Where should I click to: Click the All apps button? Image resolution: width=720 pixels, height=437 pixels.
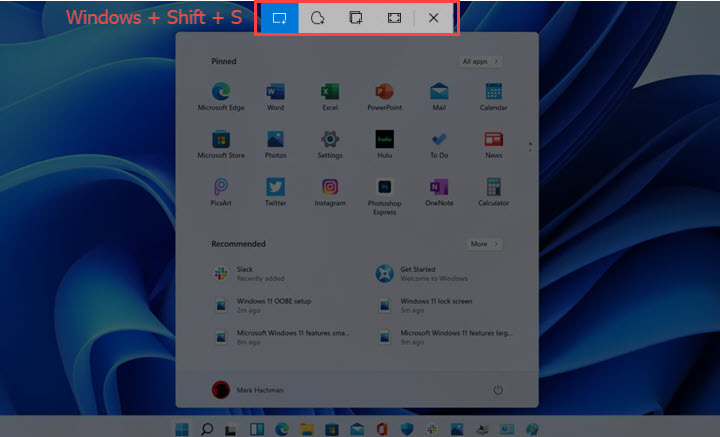[x=480, y=62]
